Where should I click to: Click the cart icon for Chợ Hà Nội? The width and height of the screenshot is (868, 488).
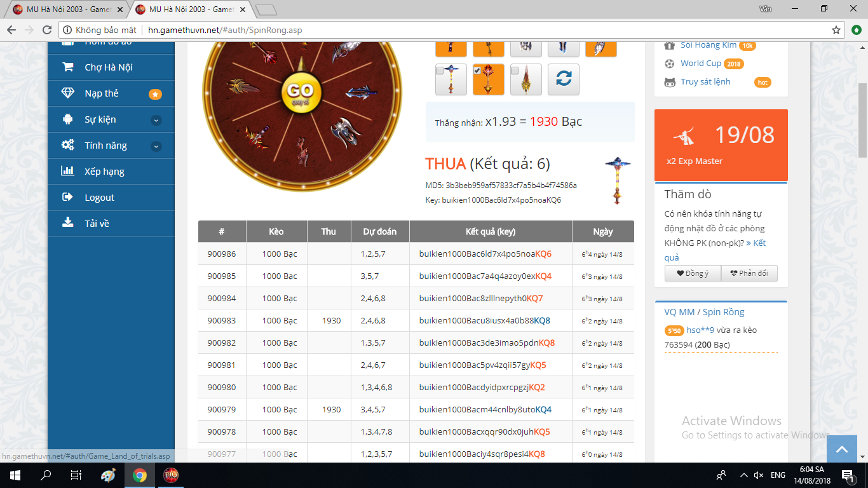[67, 67]
